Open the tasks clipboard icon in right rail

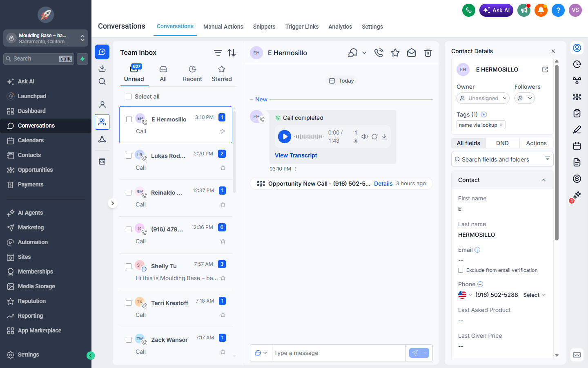coord(577,113)
